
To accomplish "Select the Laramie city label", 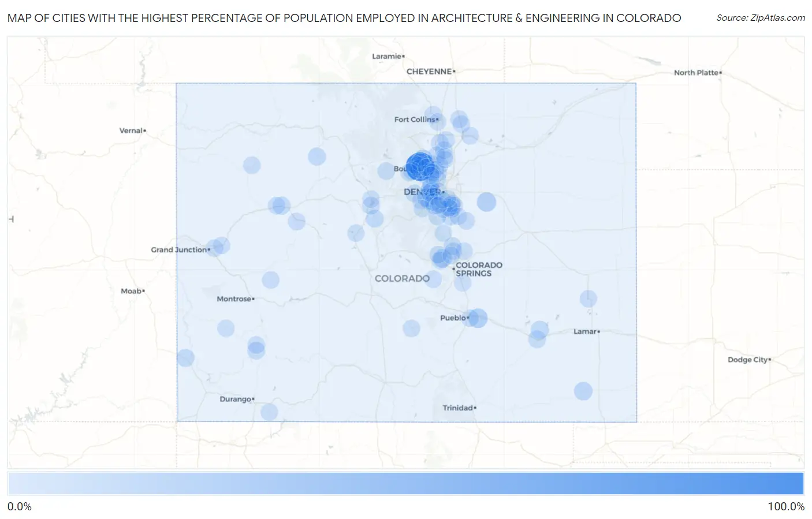I will (388, 56).
